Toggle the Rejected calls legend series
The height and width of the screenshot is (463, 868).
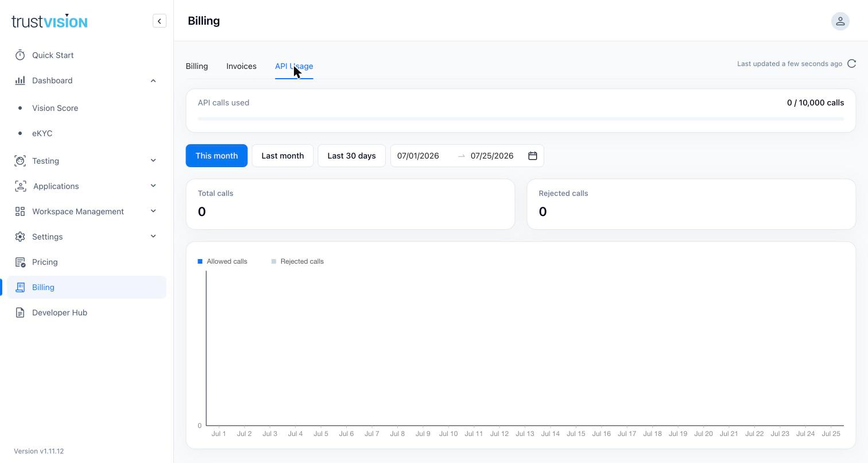[x=297, y=261]
